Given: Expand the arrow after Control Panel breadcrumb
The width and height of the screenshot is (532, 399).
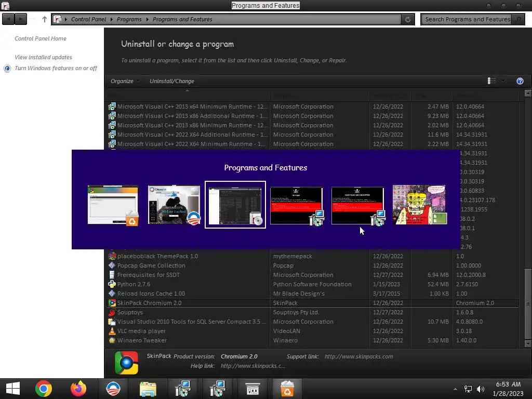Looking at the screenshot, I should pyautogui.click(x=111, y=19).
